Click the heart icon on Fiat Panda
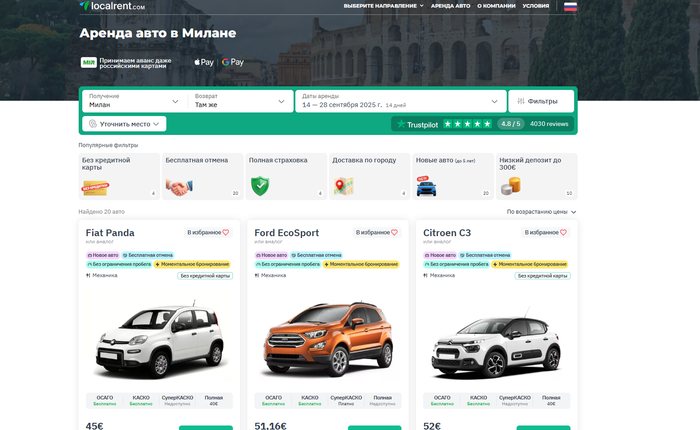This screenshot has height=430, width=700. [x=226, y=232]
